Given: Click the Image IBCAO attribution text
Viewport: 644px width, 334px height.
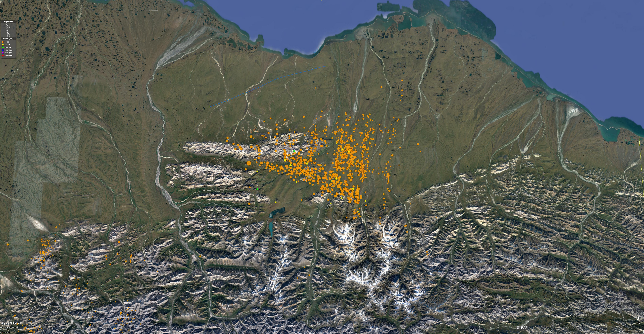Looking at the screenshot, I should click(x=5, y=330).
